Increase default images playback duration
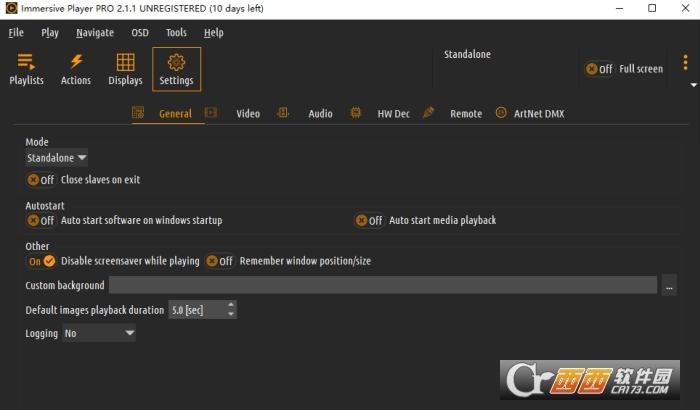 pos(231,305)
